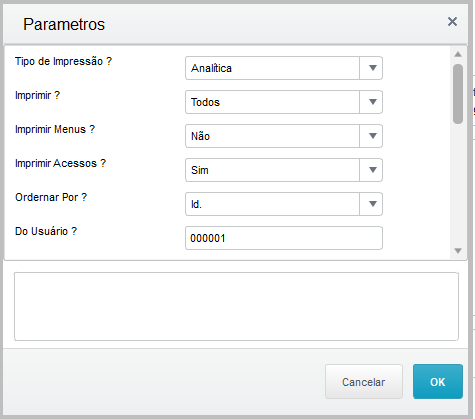This screenshot has height=419, width=475.
Task: Click the scrollbar track below the thumb
Action: tap(458, 185)
